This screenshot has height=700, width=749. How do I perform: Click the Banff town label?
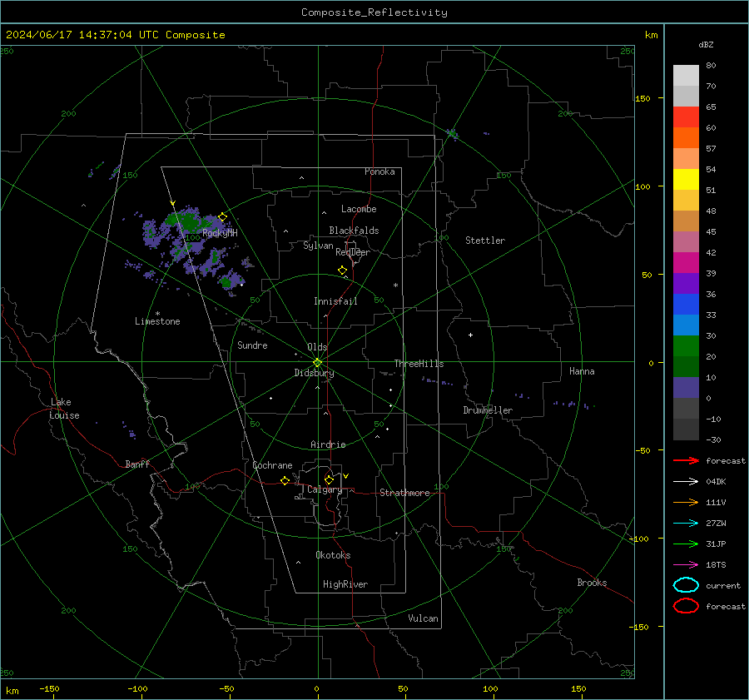point(137,464)
